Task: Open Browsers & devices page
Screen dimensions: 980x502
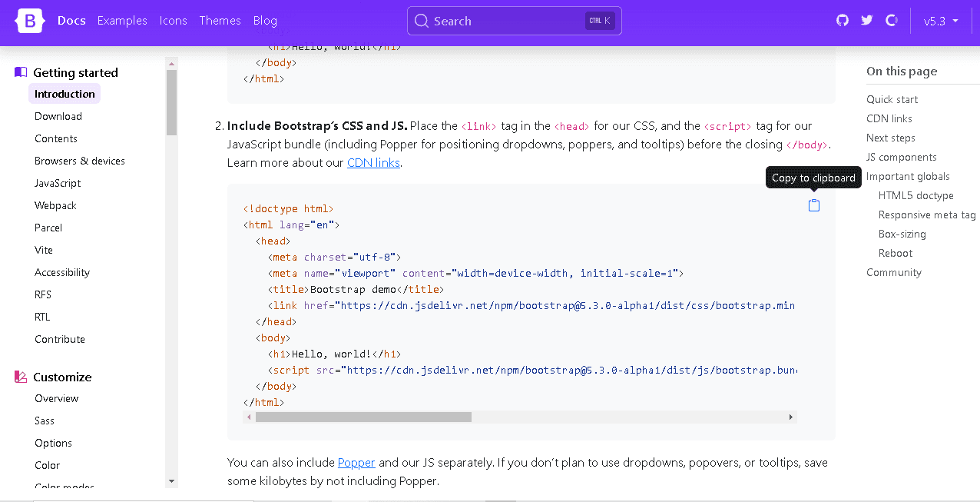Action: (x=80, y=161)
